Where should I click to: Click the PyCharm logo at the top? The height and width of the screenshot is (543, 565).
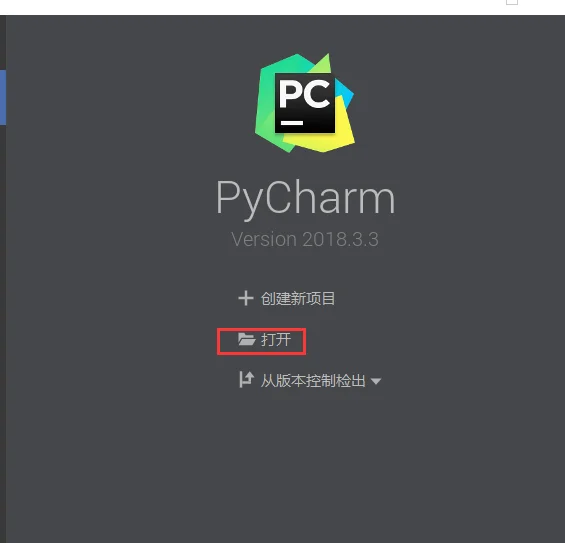304,103
